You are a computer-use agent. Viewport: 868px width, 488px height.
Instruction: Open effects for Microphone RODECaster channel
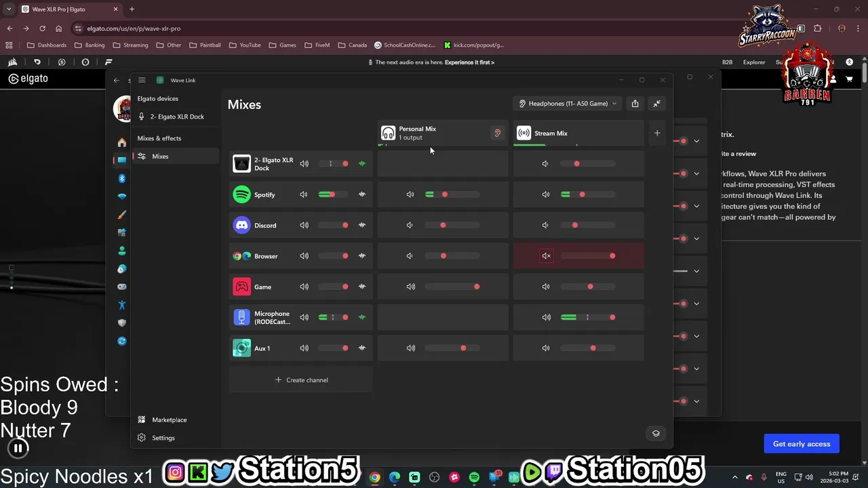pos(362,317)
